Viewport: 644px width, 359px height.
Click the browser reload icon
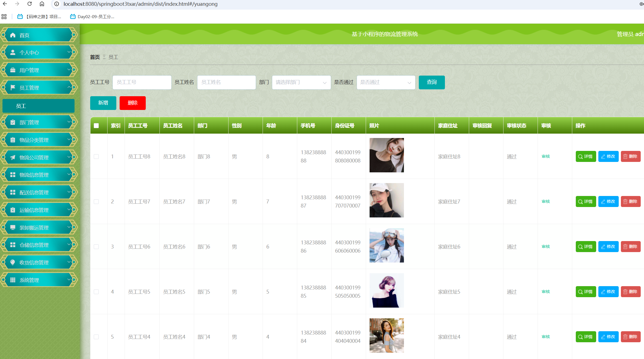(x=29, y=4)
